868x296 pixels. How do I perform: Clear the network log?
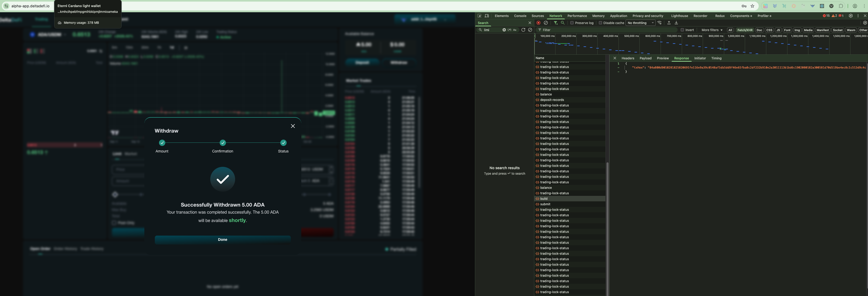546,23
